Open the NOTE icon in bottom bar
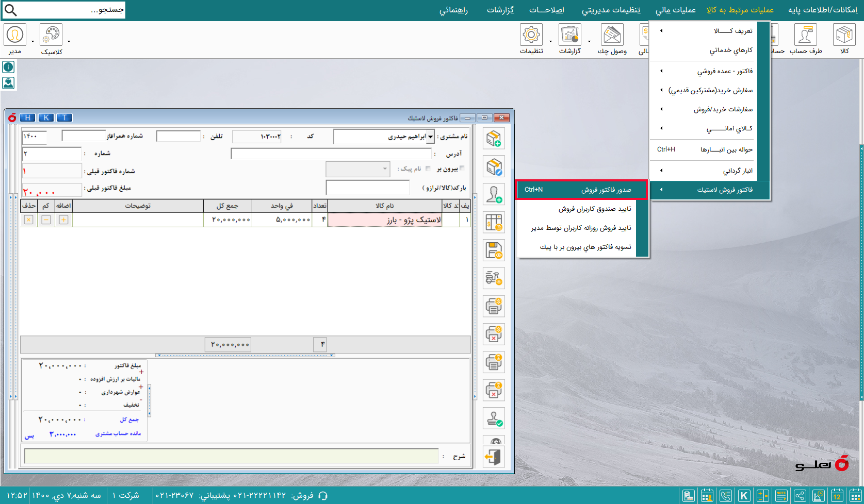This screenshot has height=504, width=864. point(781,496)
